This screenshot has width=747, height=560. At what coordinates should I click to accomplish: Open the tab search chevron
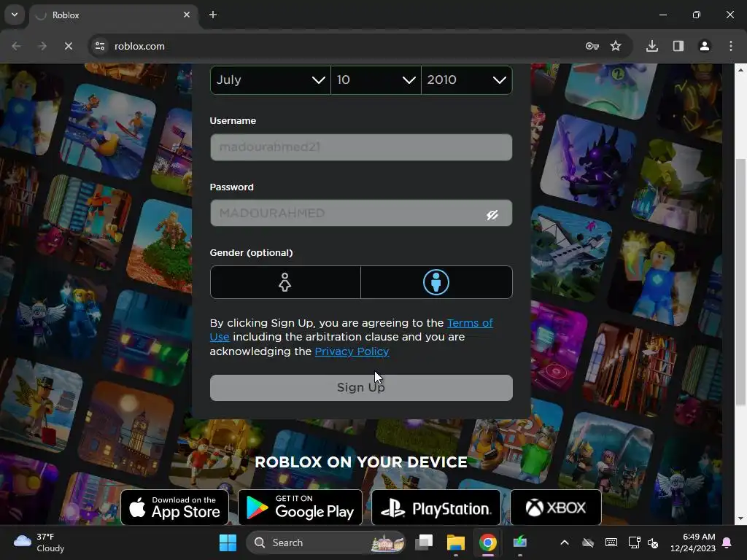click(x=15, y=15)
